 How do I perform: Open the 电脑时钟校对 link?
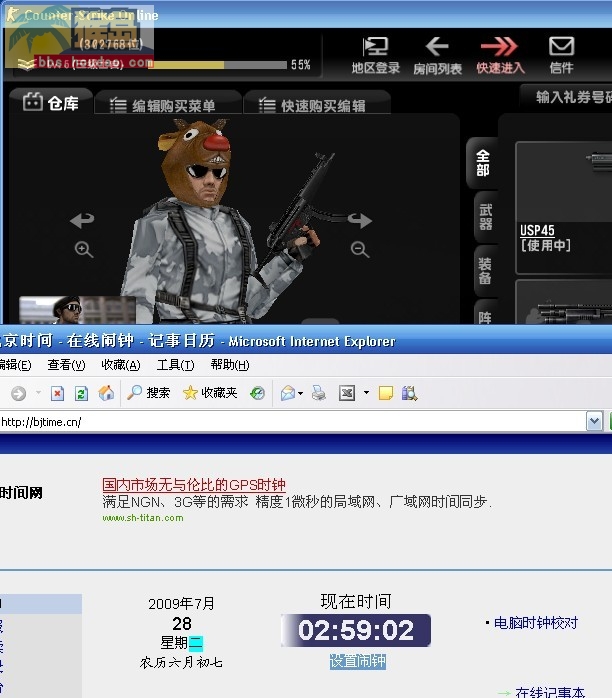536,622
